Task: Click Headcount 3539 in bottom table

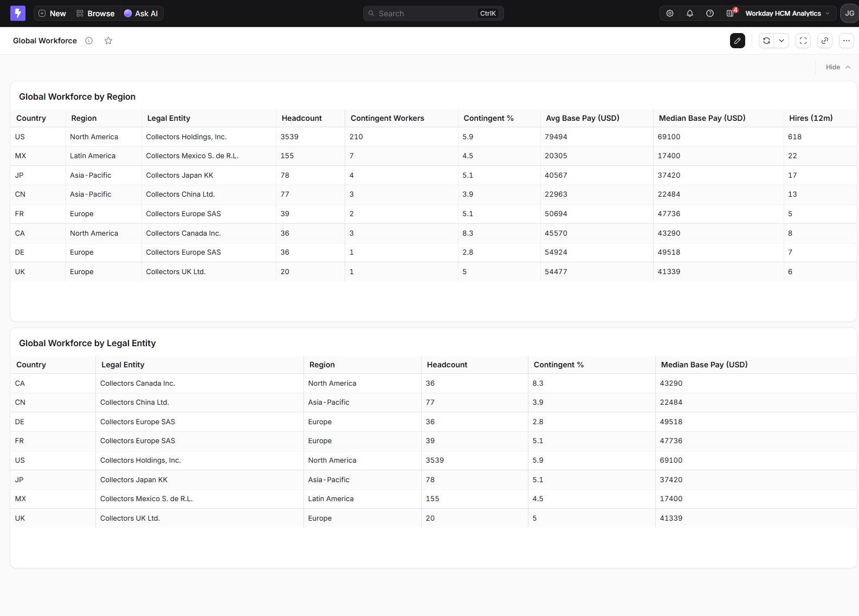Action: tap(435, 460)
